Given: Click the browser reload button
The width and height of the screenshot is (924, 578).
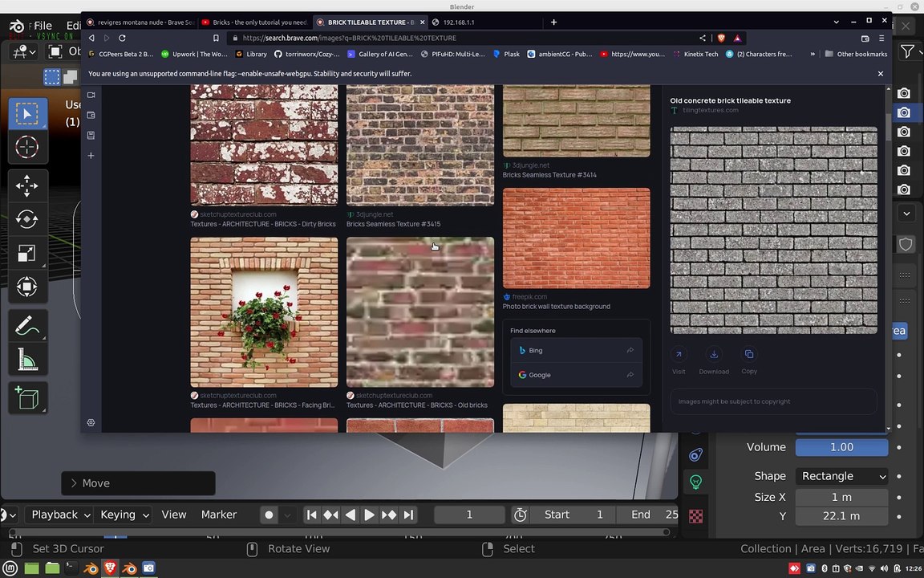Looking at the screenshot, I should click(122, 38).
